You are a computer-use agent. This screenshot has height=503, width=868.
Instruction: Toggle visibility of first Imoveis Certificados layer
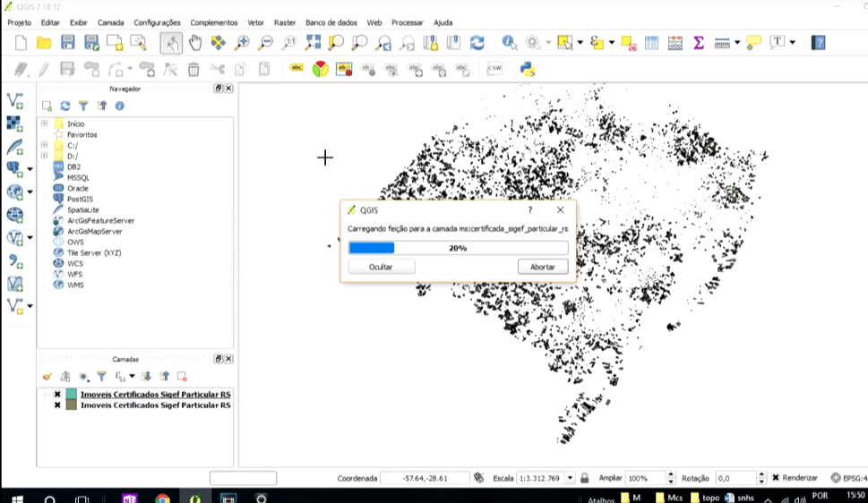point(57,395)
